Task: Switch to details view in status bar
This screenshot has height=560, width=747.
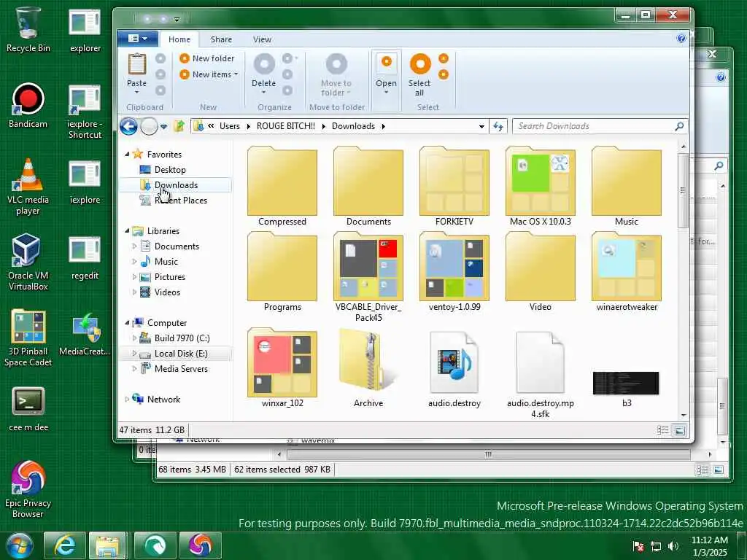Action: click(x=662, y=430)
